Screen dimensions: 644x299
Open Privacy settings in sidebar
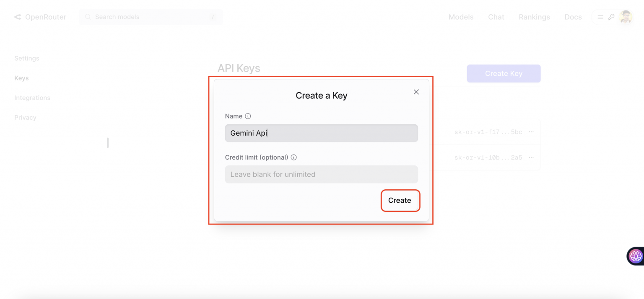(25, 117)
